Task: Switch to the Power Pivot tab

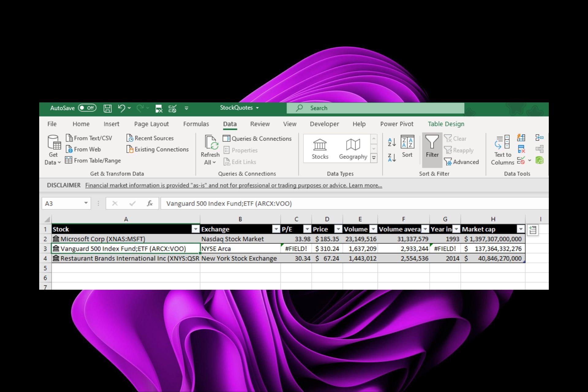Action: pos(397,124)
